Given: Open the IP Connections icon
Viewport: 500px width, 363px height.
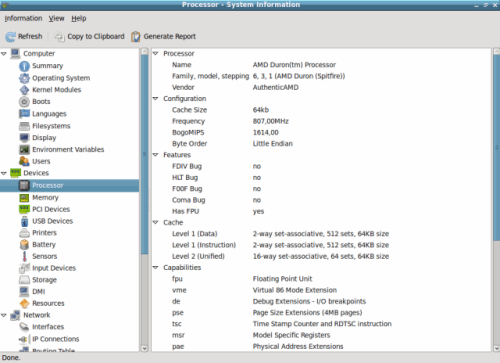Looking at the screenshot, I should tap(24, 339).
